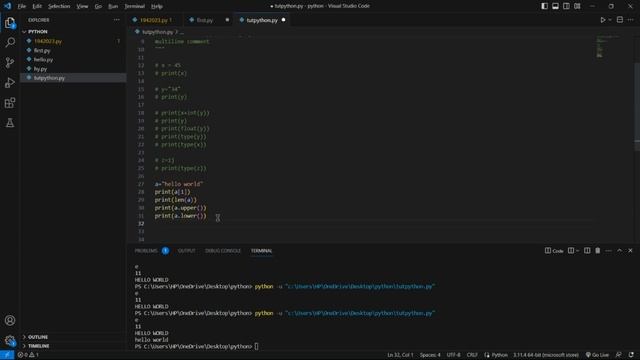Run Python file with play button

pyautogui.click(x=602, y=20)
